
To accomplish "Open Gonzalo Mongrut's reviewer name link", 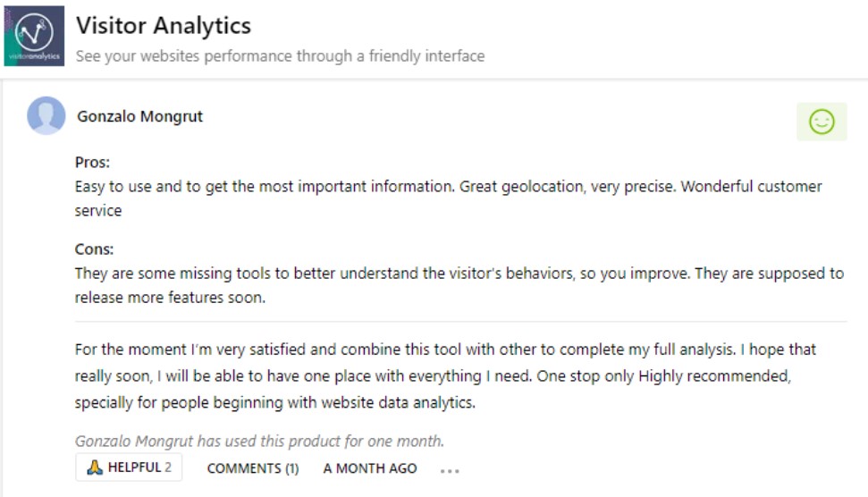I will (139, 116).
